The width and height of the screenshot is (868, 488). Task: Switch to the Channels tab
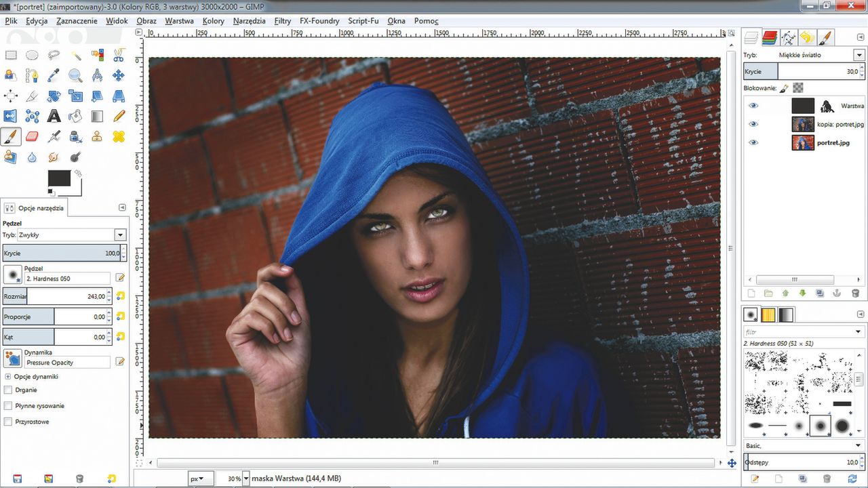click(x=769, y=37)
